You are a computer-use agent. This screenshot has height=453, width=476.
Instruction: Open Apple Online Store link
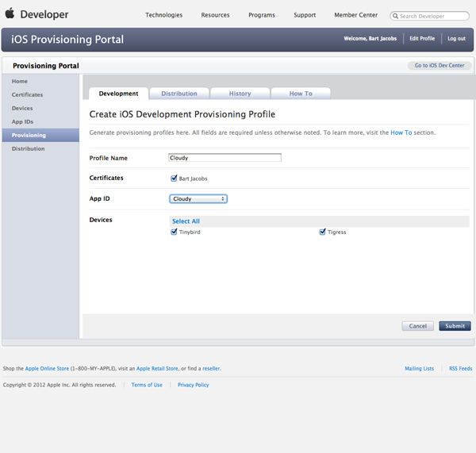pyautogui.click(x=47, y=368)
